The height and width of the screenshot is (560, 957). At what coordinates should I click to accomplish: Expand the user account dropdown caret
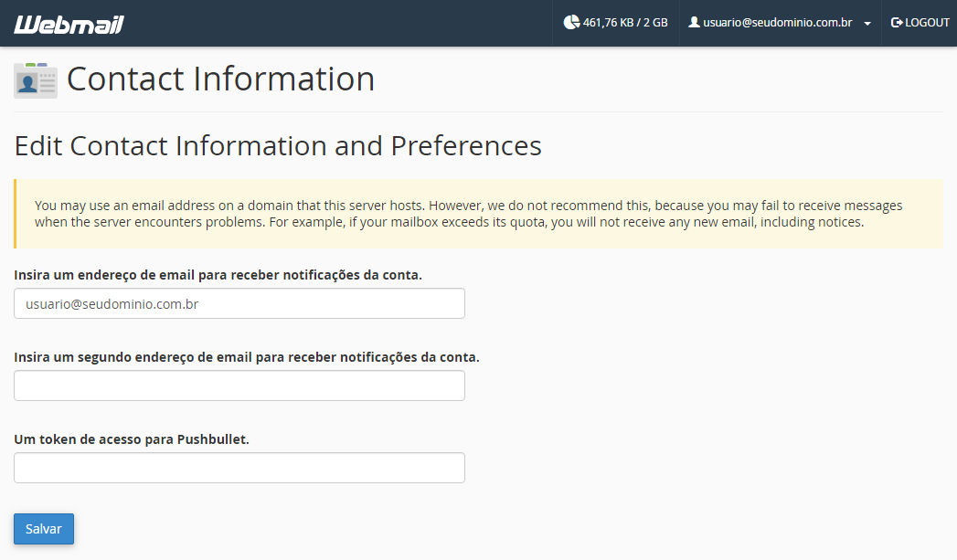coord(867,24)
